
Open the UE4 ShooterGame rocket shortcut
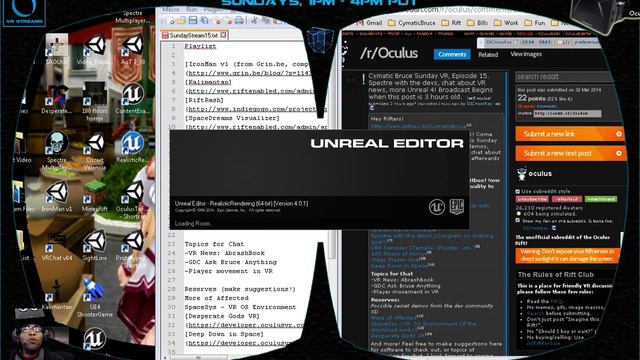click(95, 298)
